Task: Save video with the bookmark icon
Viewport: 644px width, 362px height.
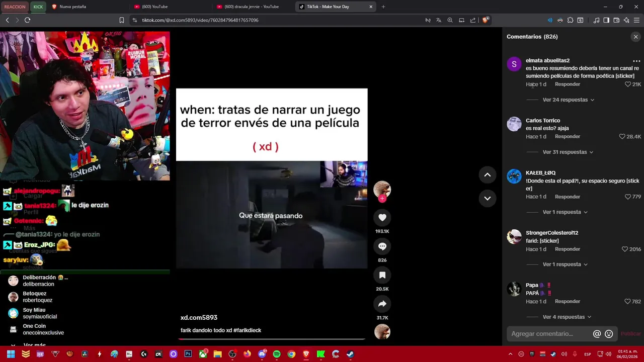Action: coord(382,275)
